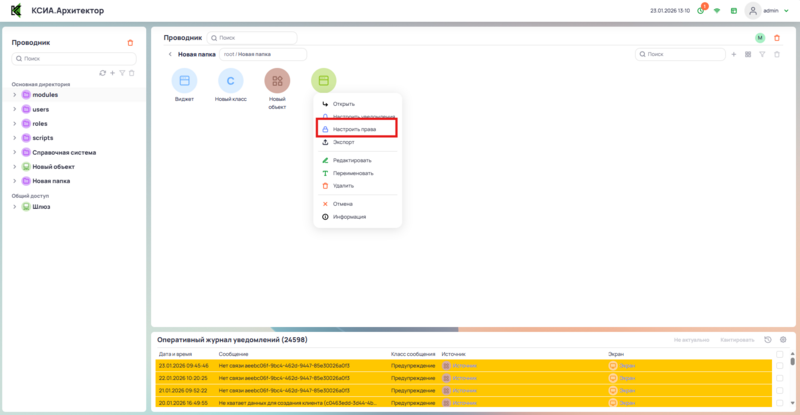
Task: Click the orange trash icon in left panel header
Action: (x=130, y=43)
